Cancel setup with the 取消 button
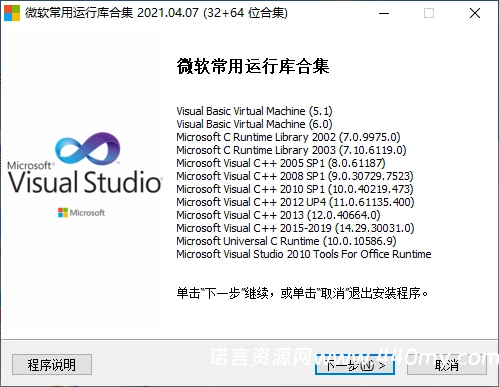The image size is (499, 387). click(x=447, y=365)
